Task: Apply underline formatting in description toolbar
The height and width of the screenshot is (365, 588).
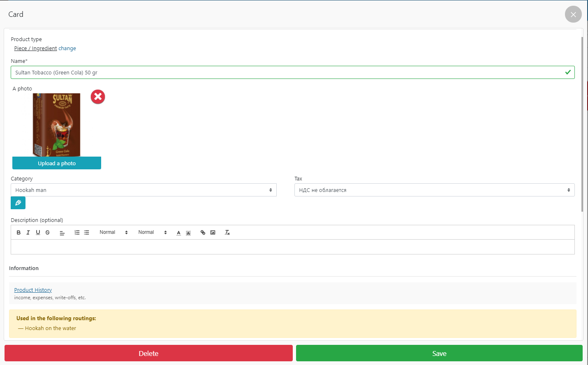Action: pyautogui.click(x=38, y=233)
